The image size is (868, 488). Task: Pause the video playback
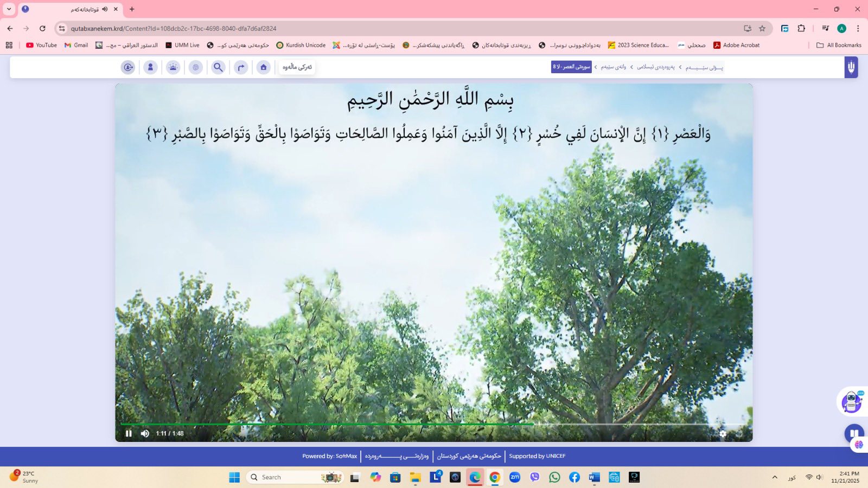(129, 433)
